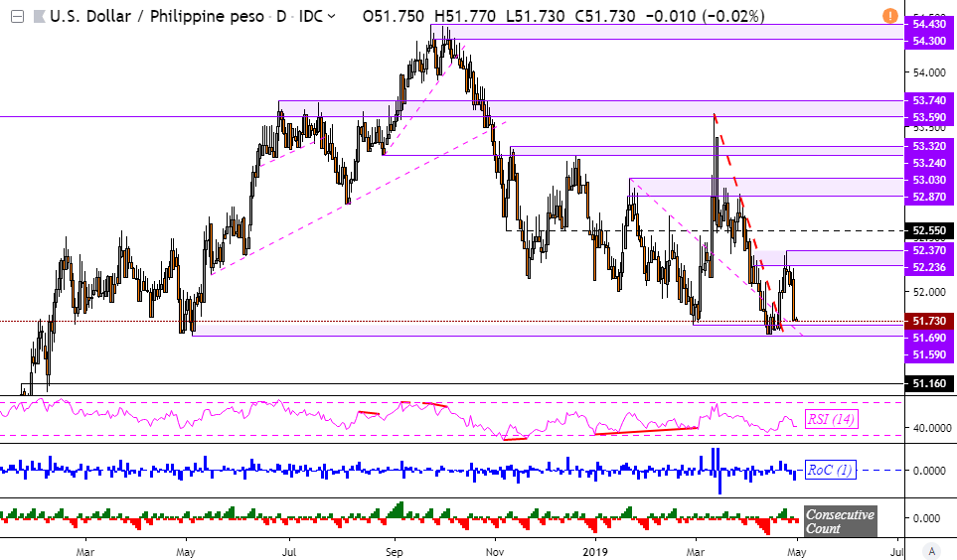Screen dimensions: 957x560
Task: Click the Nov label on the time axis
Action: (495, 552)
